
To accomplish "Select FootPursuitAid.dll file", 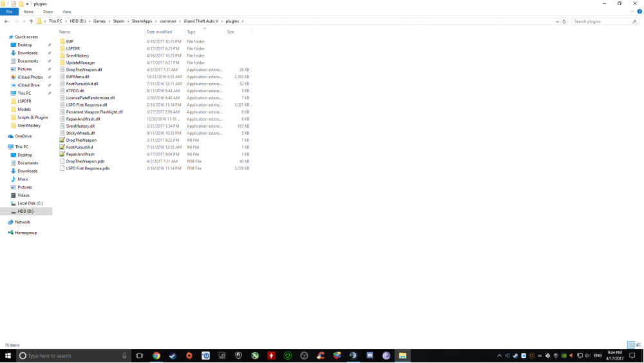I will [x=82, y=84].
